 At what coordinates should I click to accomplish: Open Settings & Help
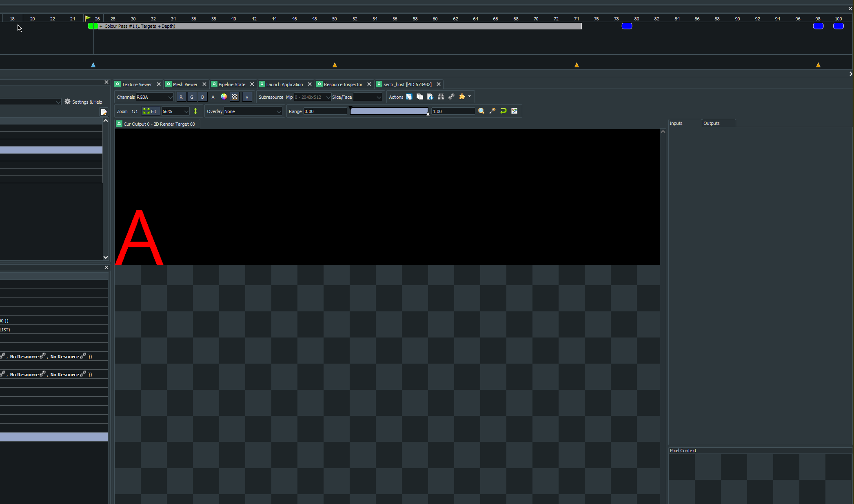[x=83, y=102]
